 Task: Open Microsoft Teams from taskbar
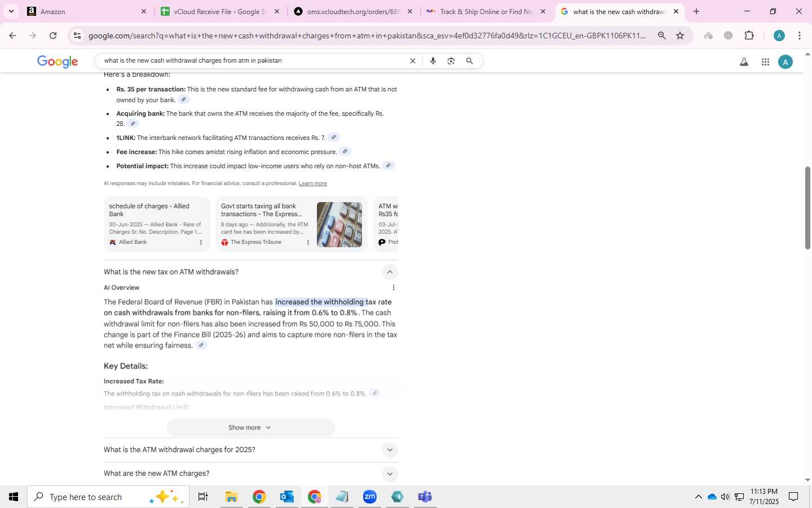pyautogui.click(x=425, y=497)
